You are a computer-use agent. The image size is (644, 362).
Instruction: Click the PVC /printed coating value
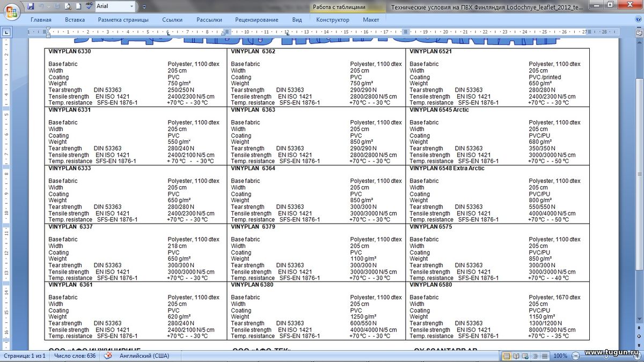click(545, 77)
